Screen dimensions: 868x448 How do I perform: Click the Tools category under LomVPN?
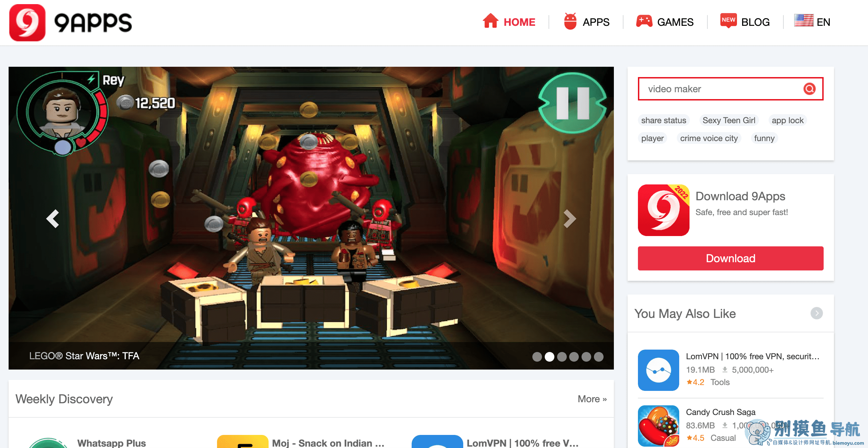[x=720, y=382]
